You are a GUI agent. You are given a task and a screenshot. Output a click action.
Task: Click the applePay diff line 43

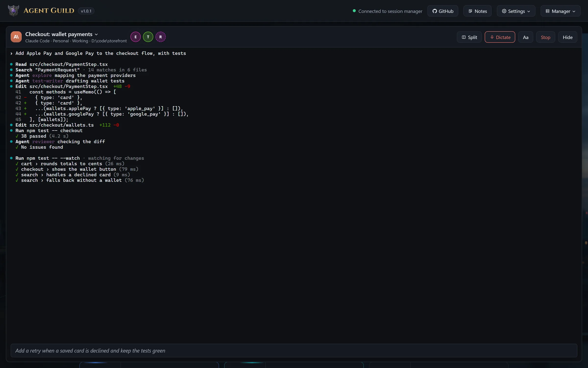click(99, 108)
